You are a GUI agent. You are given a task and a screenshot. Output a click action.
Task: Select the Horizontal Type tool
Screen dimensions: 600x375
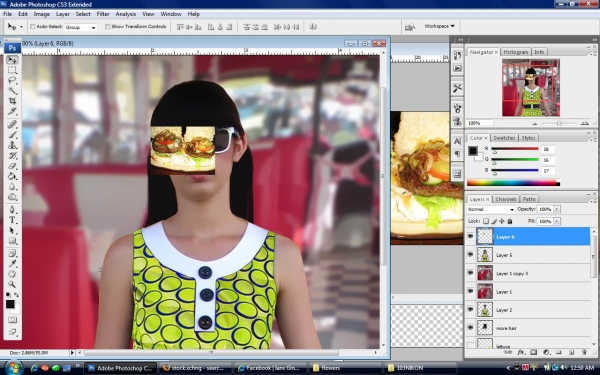[x=12, y=220]
